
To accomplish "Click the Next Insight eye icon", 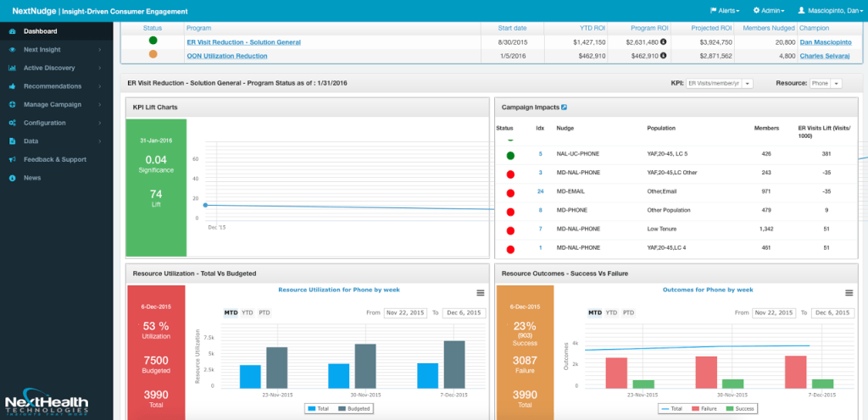I will tap(12, 50).
